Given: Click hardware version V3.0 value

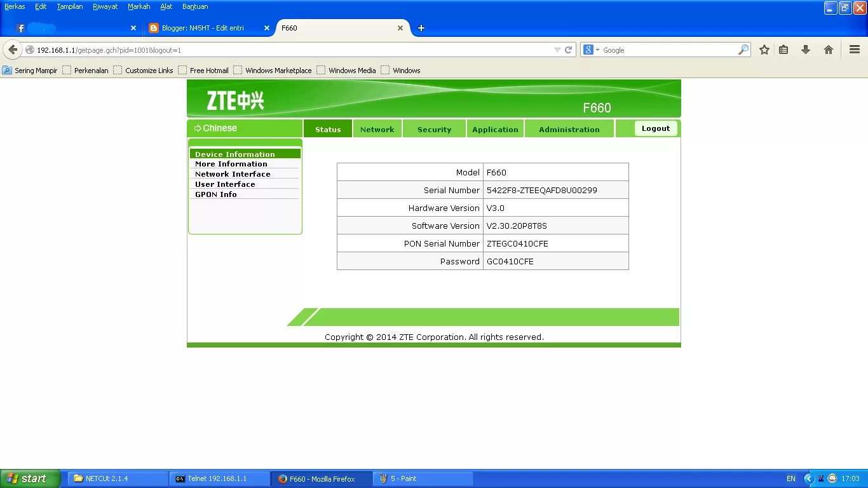Looking at the screenshot, I should click(496, 208).
